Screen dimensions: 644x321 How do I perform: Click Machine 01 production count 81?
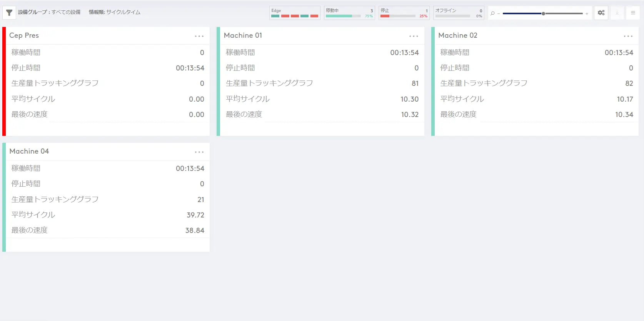click(415, 84)
